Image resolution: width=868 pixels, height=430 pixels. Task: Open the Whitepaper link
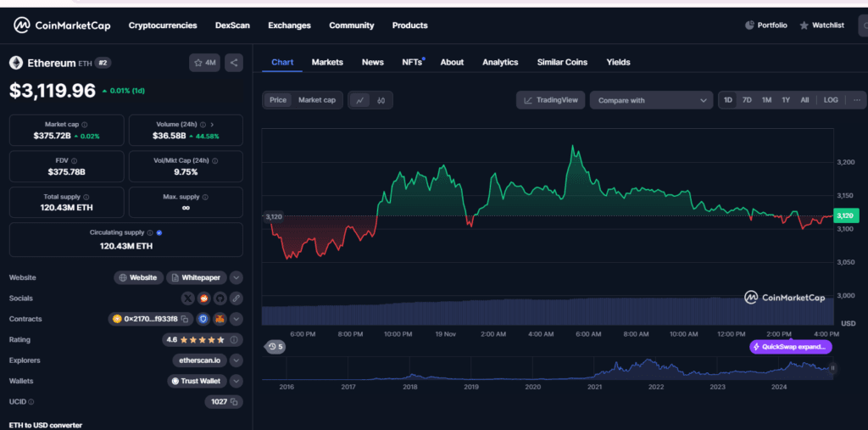click(197, 277)
